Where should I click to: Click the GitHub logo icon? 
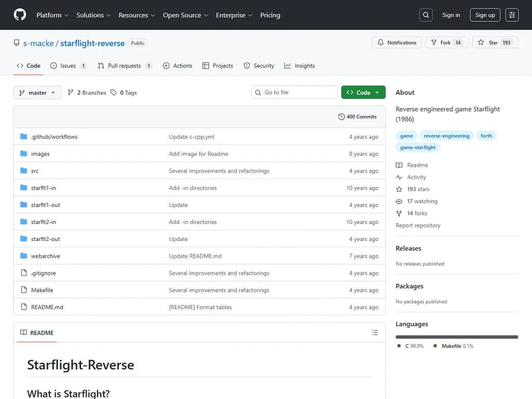click(20, 15)
